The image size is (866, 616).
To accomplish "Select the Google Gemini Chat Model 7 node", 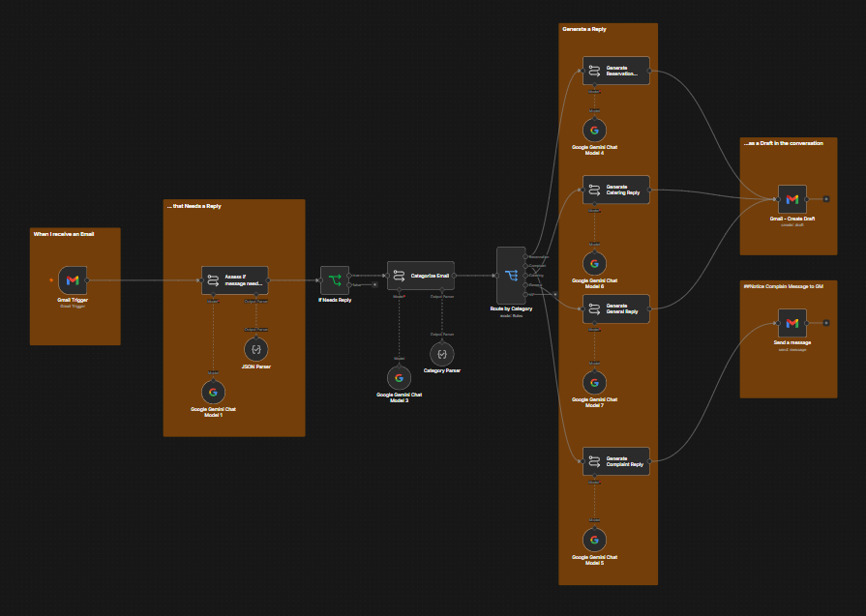I will [x=594, y=383].
